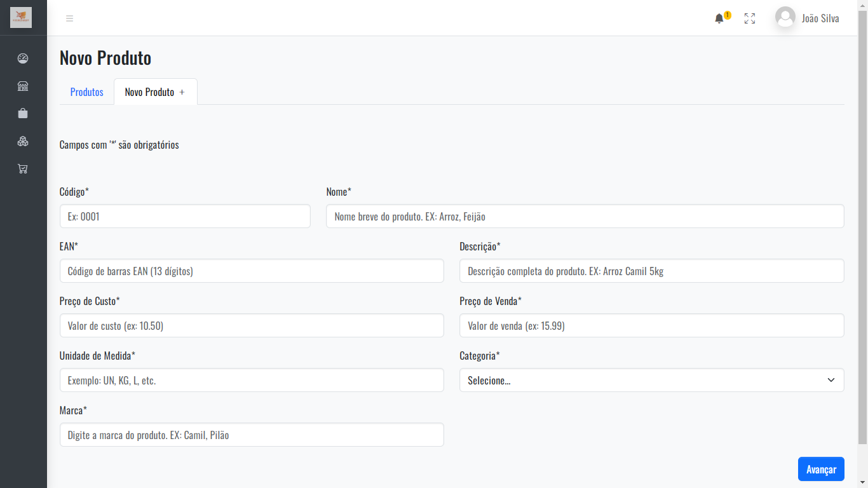Switch to the Produtos tab
The image size is (868, 488).
[86, 92]
